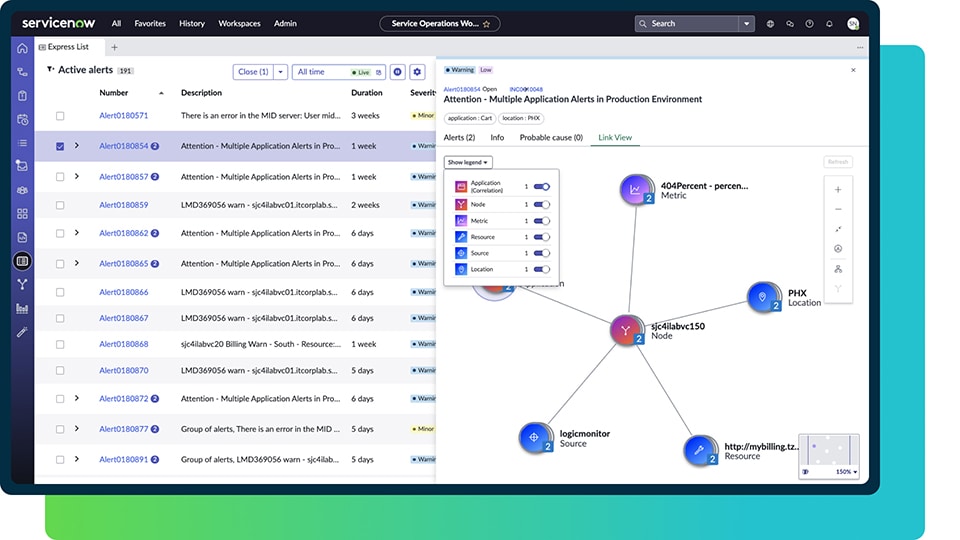
Task: Switch to the Info tab
Action: 497,138
